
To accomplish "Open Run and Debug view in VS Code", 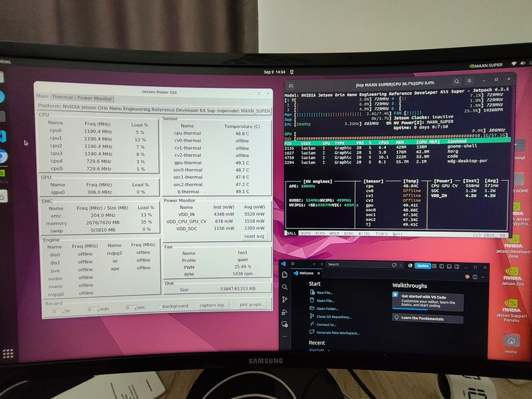I will tap(285, 312).
